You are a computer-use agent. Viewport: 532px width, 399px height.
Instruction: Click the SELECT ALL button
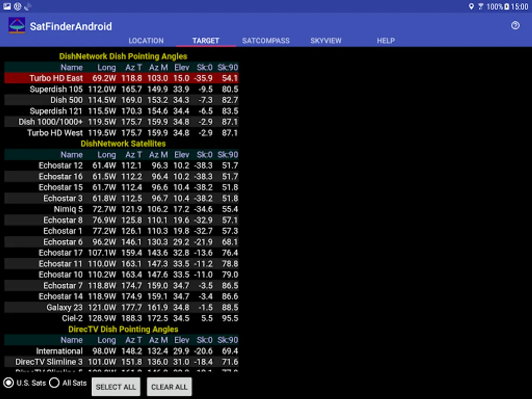[x=116, y=387]
